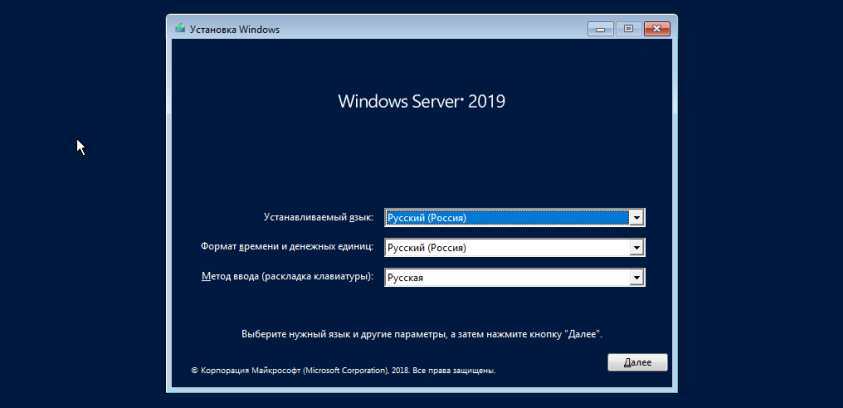This screenshot has height=408, width=843.
Task: Click the Далее button
Action: pyautogui.click(x=637, y=362)
